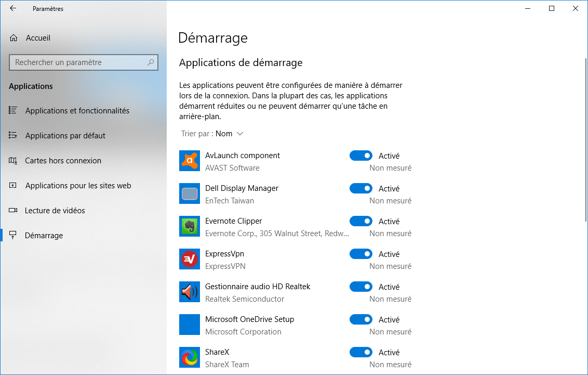Image resolution: width=588 pixels, height=375 pixels.
Task: Click the Démarrage sidebar icon
Action: pyautogui.click(x=13, y=236)
